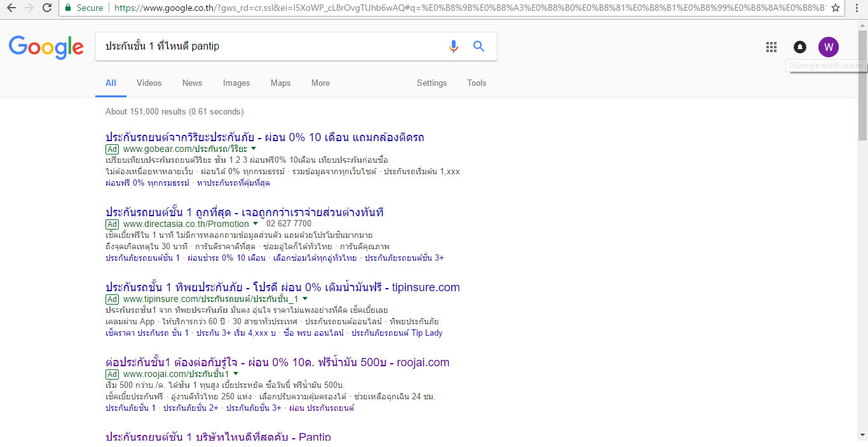This screenshot has height=447, width=868.
Task: Switch to the Images tab
Action: (x=236, y=83)
